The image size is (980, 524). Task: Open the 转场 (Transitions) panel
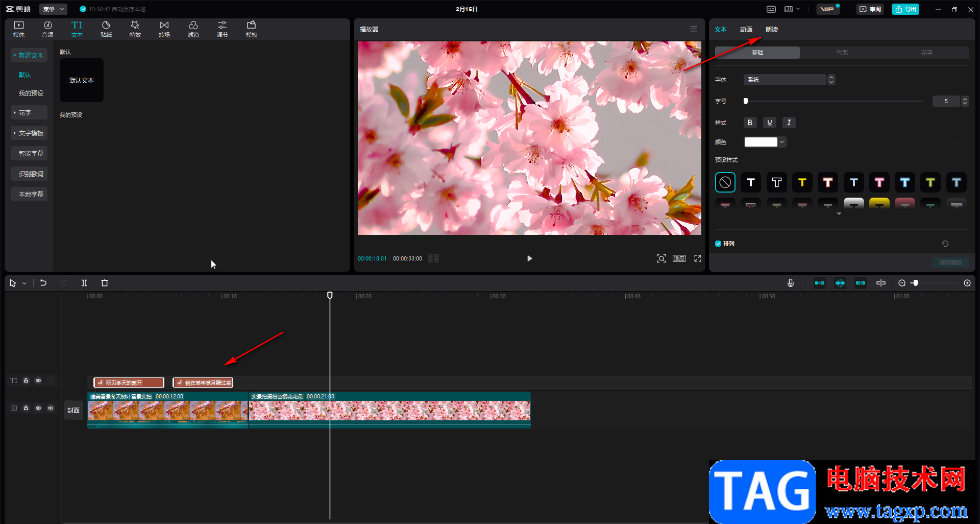coord(164,29)
